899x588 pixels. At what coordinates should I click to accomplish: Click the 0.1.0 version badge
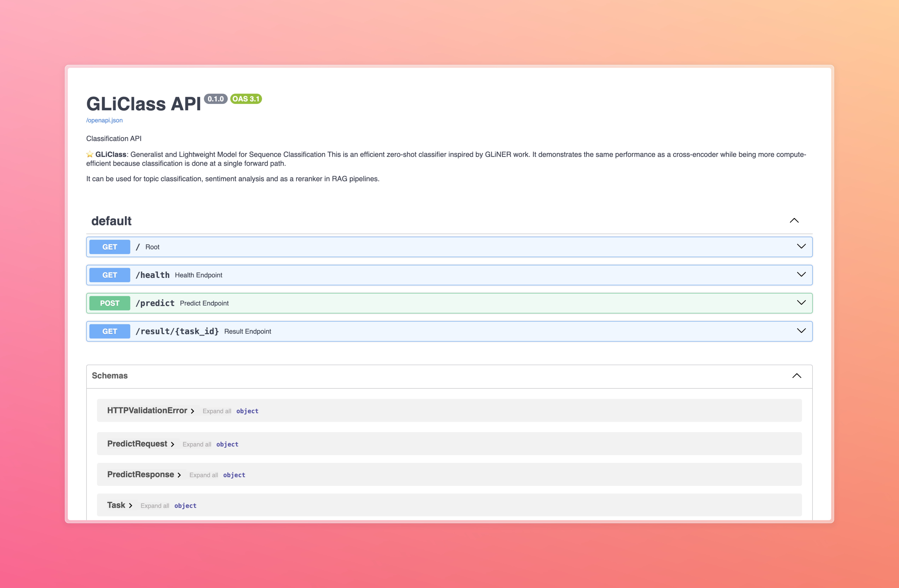tap(216, 99)
